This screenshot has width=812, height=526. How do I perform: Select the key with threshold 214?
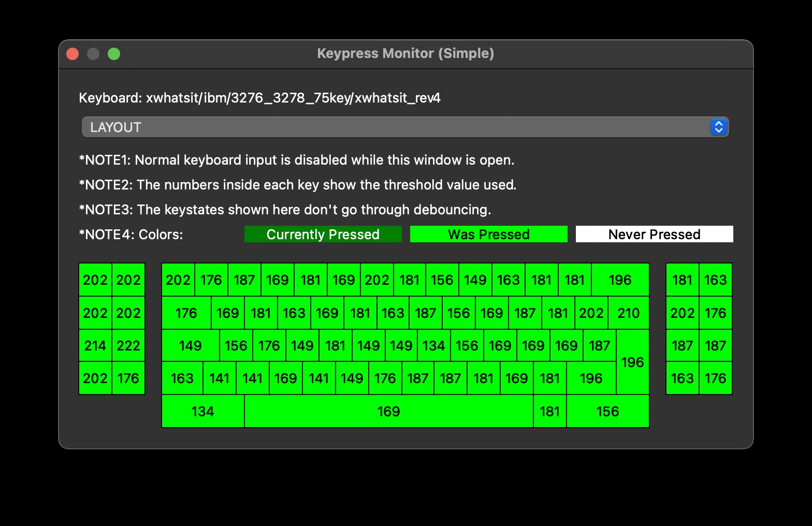point(95,346)
